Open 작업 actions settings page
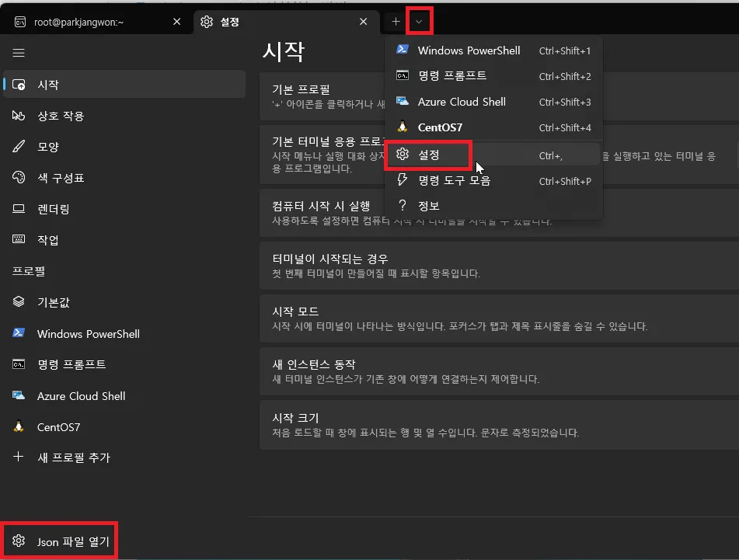 (124, 240)
